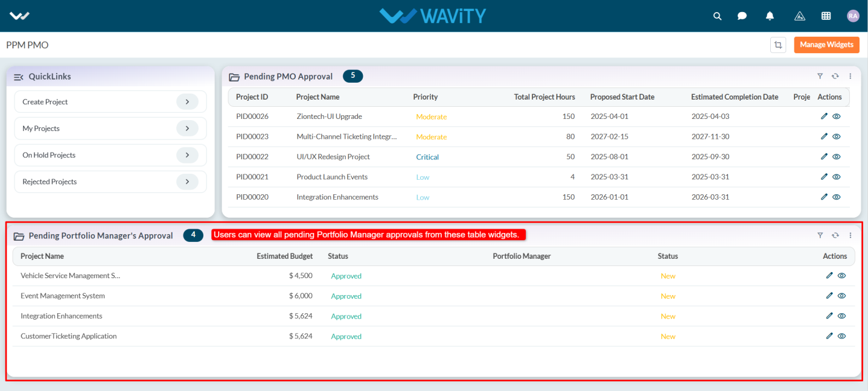Screen dimensions: 868x391
Task: Edit CustomerTicketing Application row
Action: coord(829,336)
